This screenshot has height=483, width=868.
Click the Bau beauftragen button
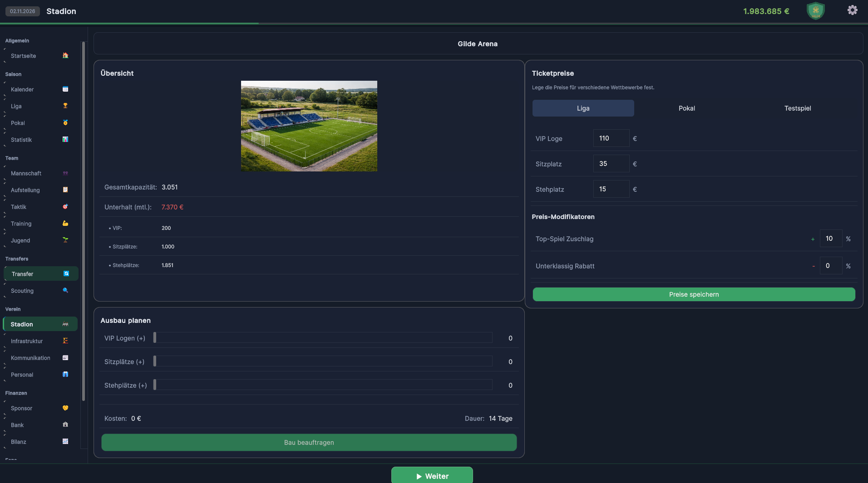point(309,443)
